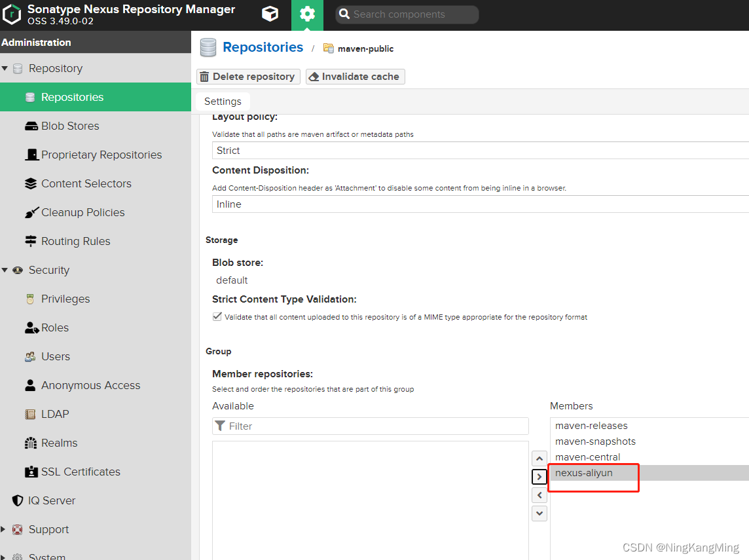Expand the Support tree section arrow
This screenshot has width=749, height=560.
point(3,529)
